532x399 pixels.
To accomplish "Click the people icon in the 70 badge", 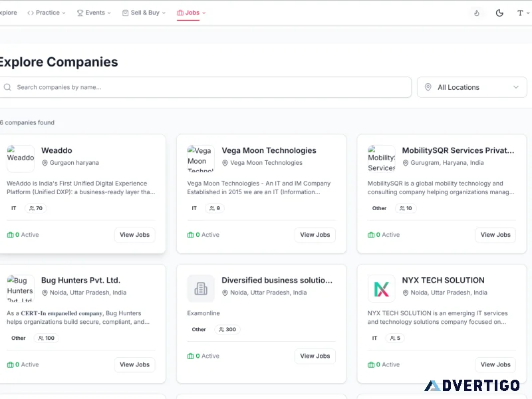I will click(x=31, y=208).
